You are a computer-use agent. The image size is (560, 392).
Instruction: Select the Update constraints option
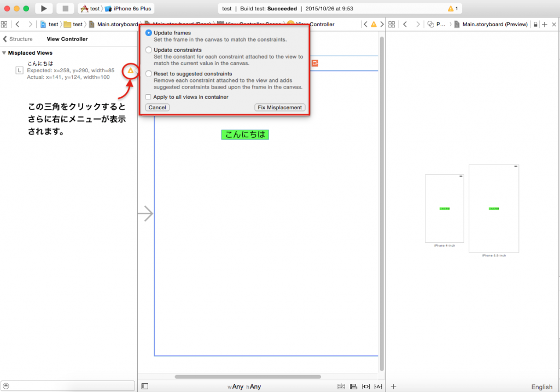click(x=149, y=50)
